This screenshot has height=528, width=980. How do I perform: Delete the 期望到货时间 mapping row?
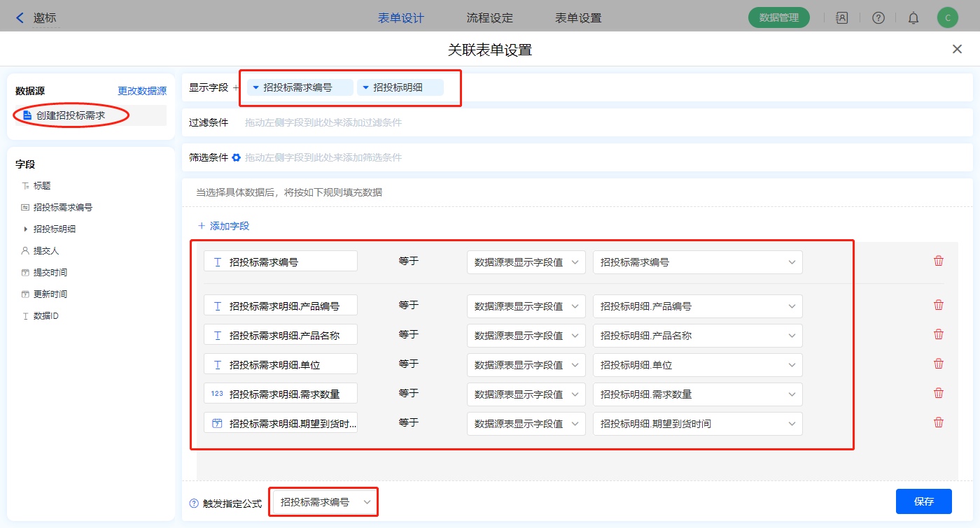pyautogui.click(x=939, y=422)
